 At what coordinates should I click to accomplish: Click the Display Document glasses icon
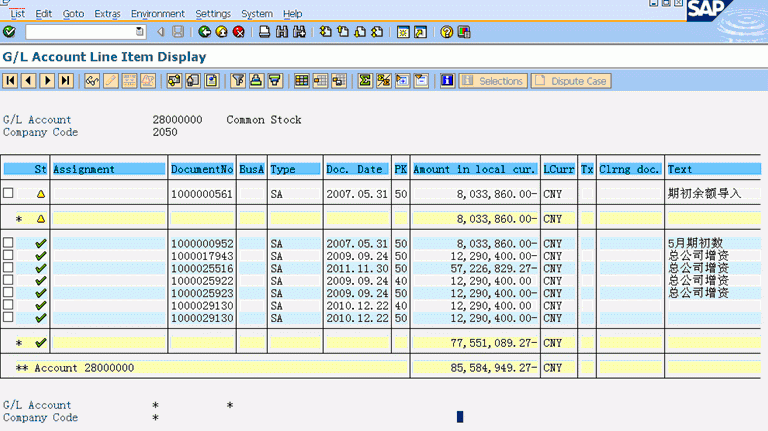[x=92, y=80]
